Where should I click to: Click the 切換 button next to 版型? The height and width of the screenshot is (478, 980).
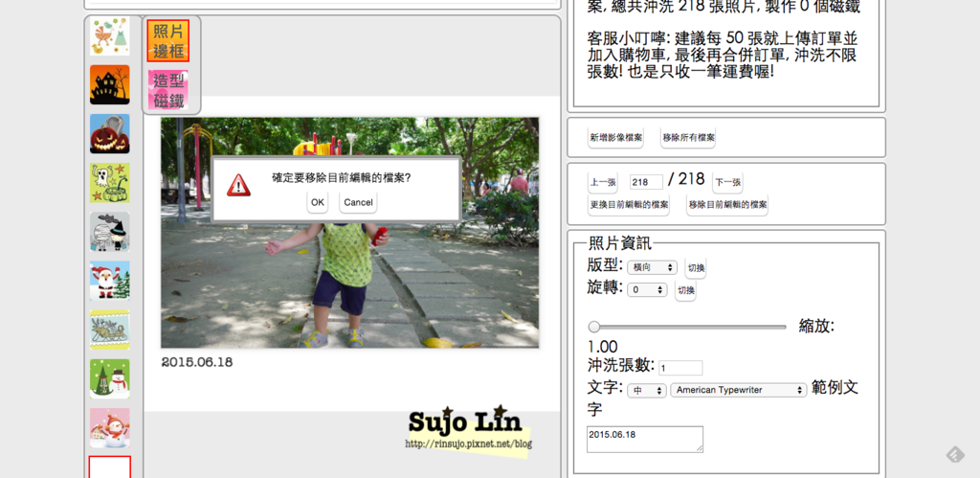[x=696, y=268]
